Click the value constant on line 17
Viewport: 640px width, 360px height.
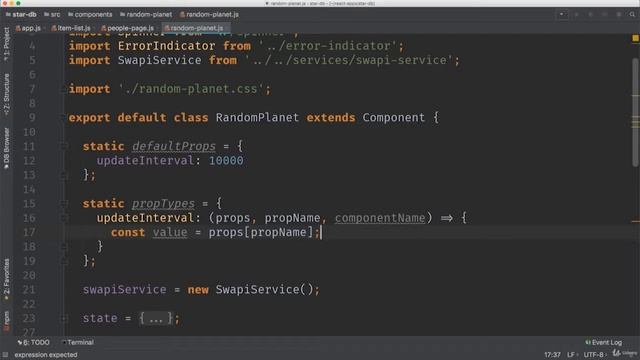click(x=170, y=232)
